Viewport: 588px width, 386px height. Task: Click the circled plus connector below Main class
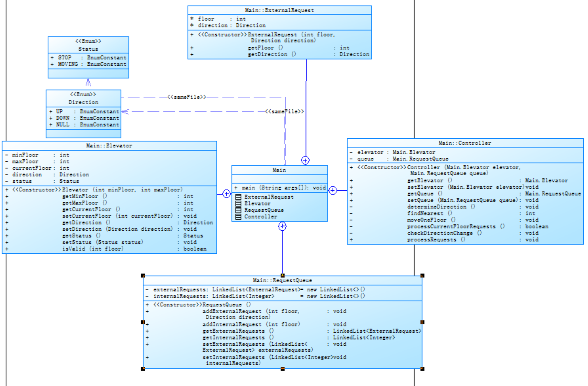[x=282, y=226]
